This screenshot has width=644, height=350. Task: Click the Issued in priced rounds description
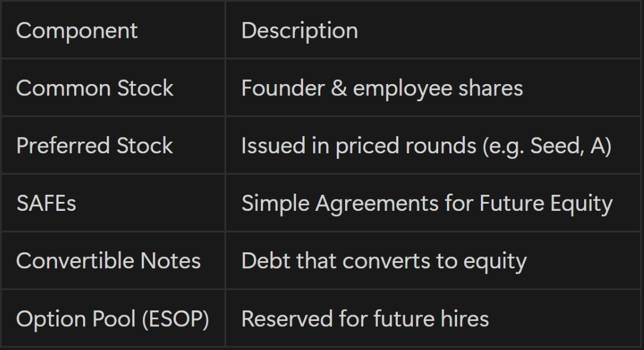[426, 146]
